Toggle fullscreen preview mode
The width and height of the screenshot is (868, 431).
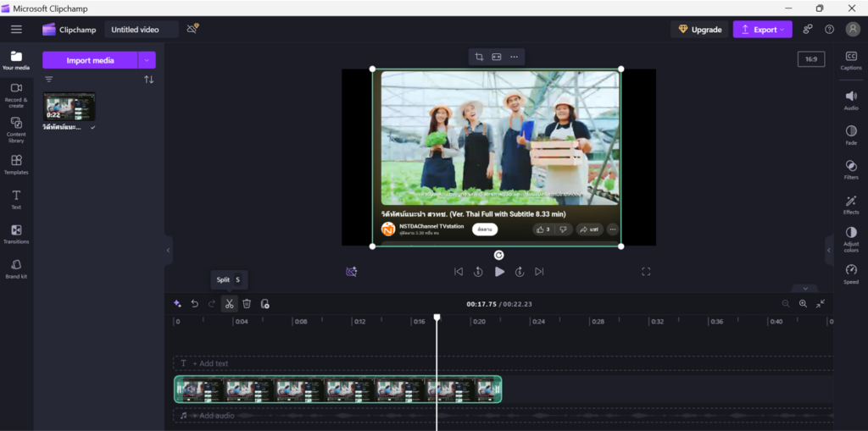(x=646, y=272)
